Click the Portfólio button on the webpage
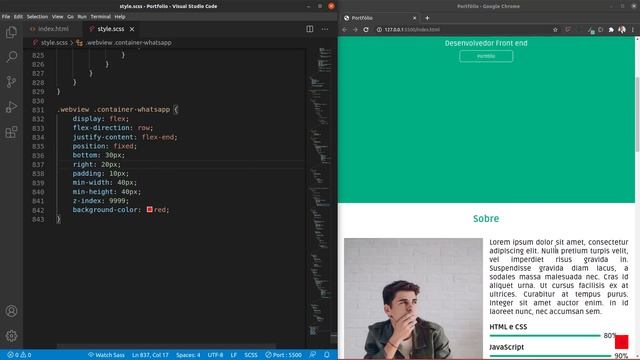 click(x=486, y=56)
